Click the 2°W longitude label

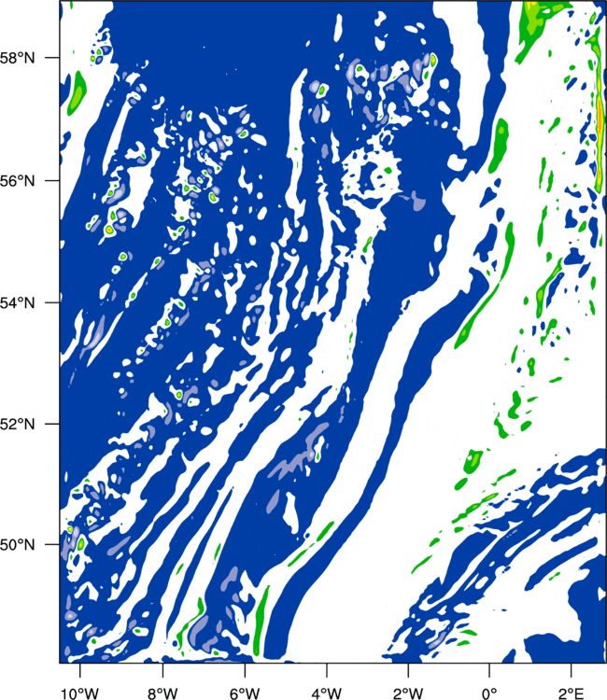[x=408, y=693]
